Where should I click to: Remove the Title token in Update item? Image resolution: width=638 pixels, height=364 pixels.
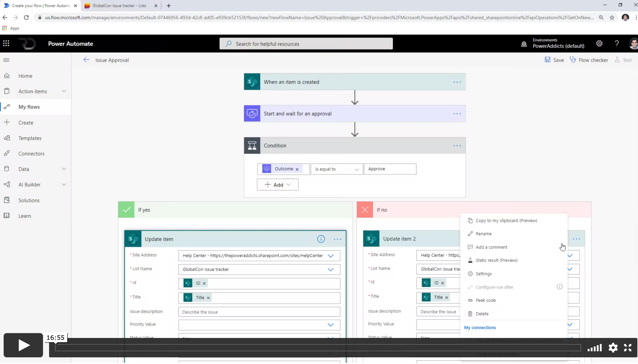(208, 298)
